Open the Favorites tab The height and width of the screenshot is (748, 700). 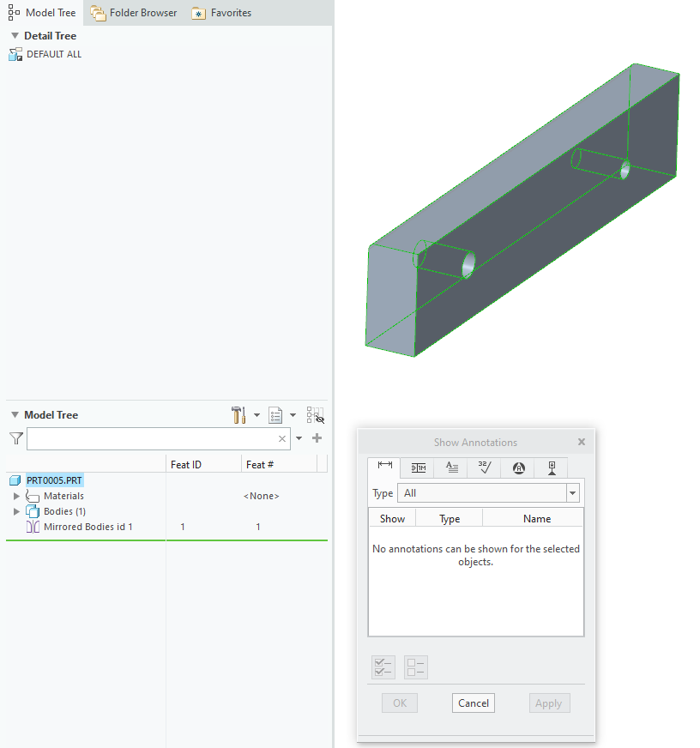(x=220, y=12)
